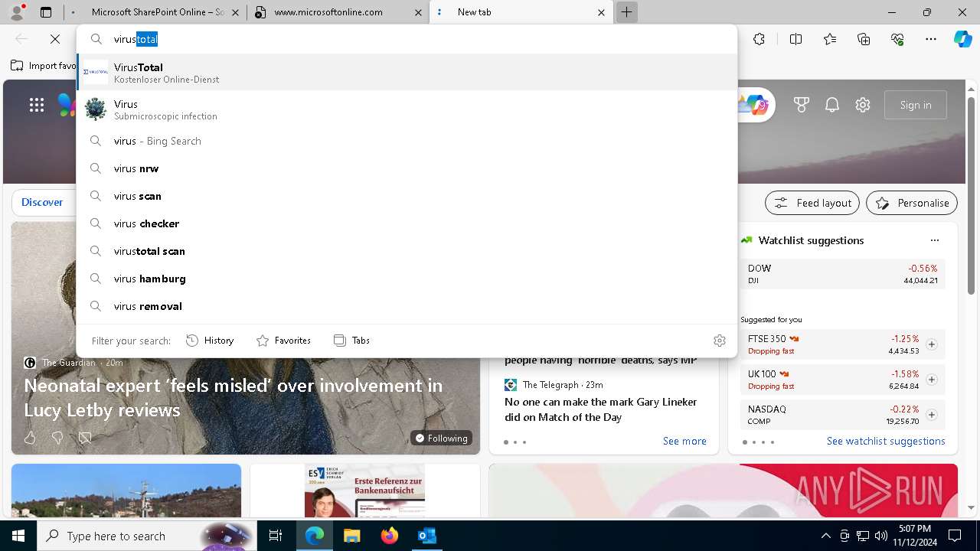Viewport: 980px width, 551px height.
Task: Close the New tab tab
Action: tap(601, 12)
